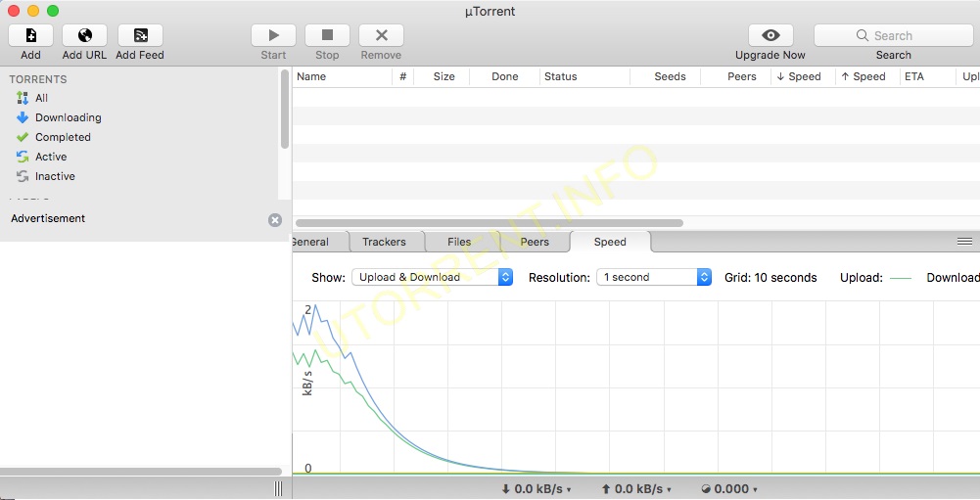The image size is (980, 500).
Task: Open the 0.000 ratio status menu
Action: coord(729,489)
